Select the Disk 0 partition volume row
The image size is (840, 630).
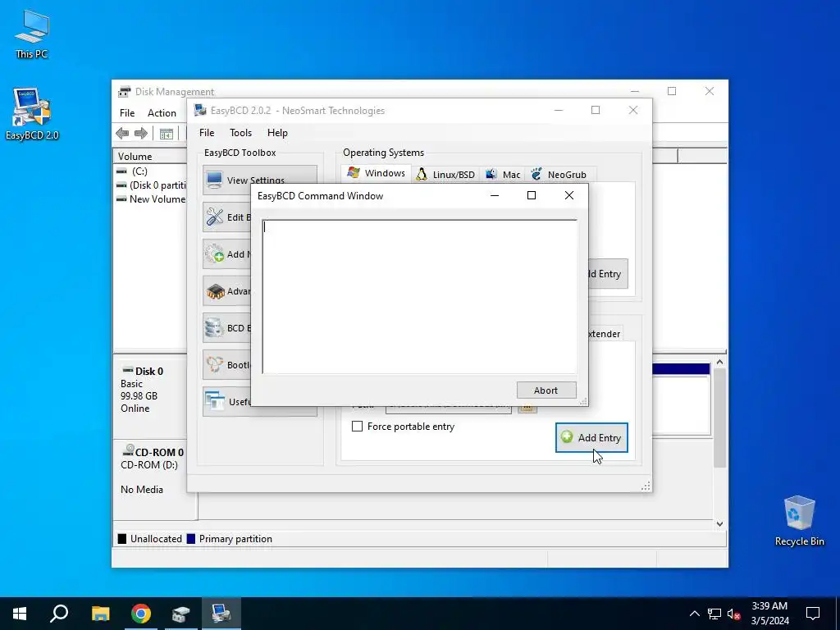click(x=151, y=185)
